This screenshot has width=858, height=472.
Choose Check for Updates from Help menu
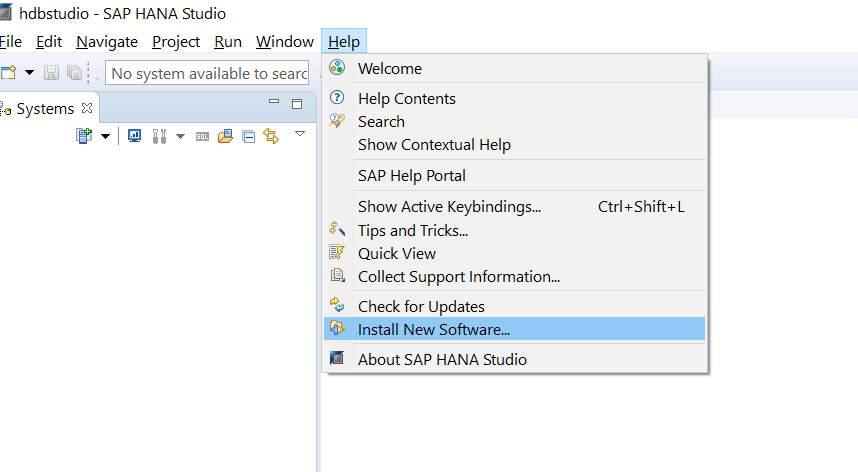[x=421, y=306]
